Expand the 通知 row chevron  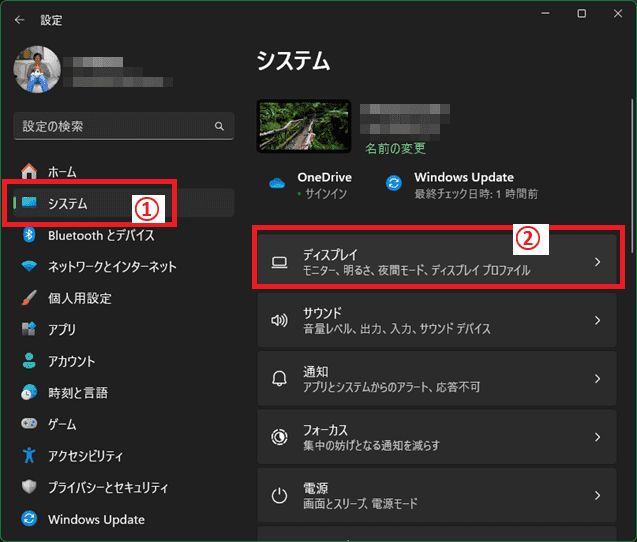click(597, 379)
